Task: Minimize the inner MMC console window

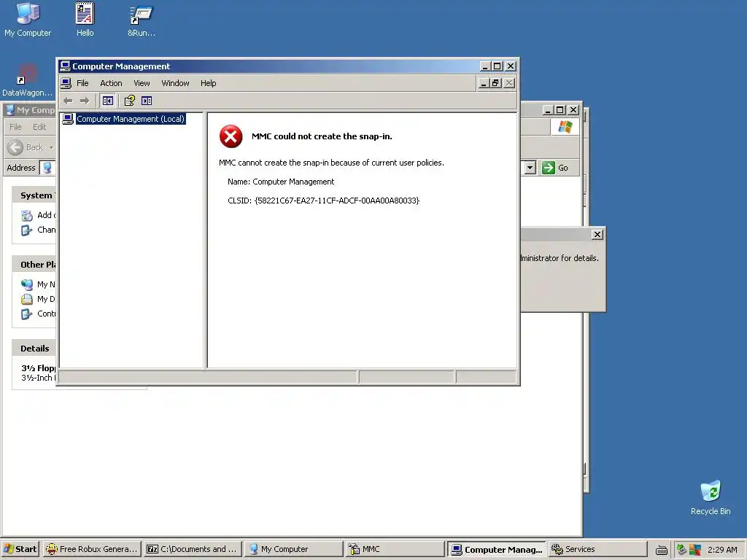Action: [484, 83]
